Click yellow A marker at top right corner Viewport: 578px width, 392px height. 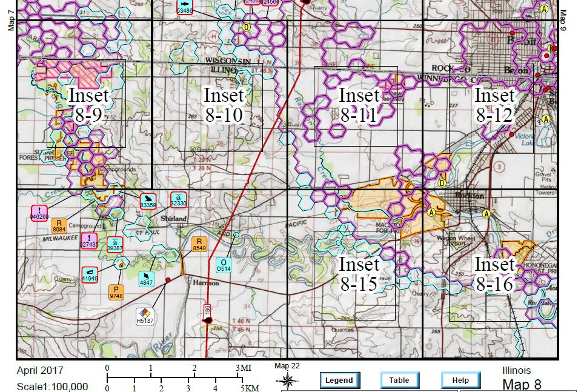click(545, 9)
